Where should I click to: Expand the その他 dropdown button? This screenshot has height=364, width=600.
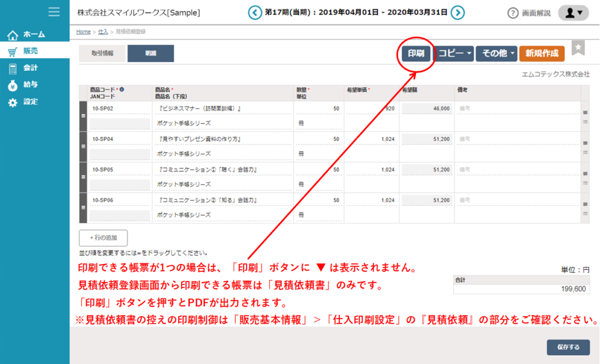click(496, 54)
